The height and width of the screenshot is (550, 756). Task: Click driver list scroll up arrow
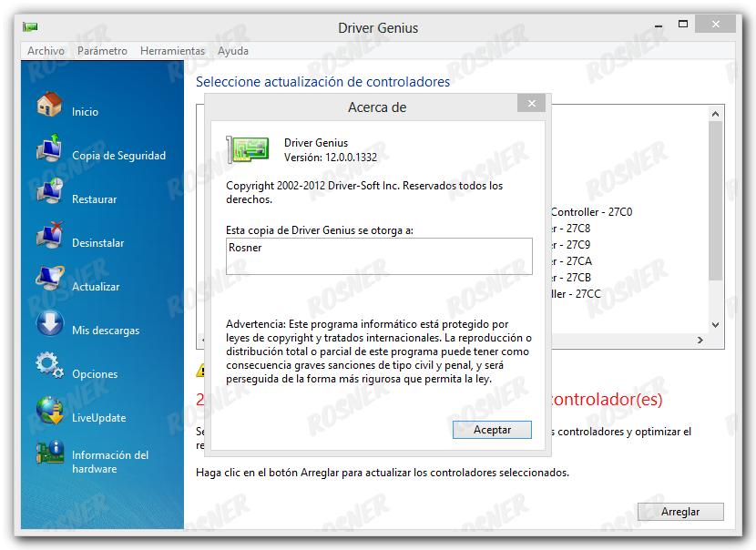coord(716,114)
